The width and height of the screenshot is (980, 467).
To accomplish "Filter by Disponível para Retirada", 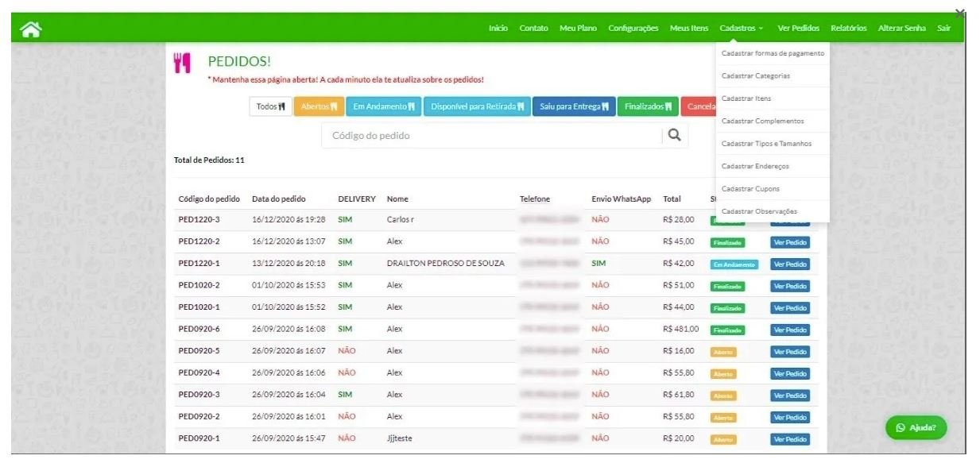I will [x=477, y=107].
